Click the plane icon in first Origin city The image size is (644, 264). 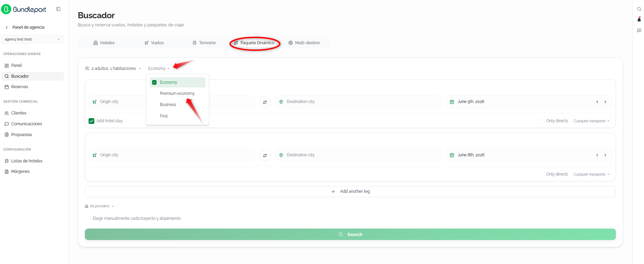pyautogui.click(x=95, y=102)
